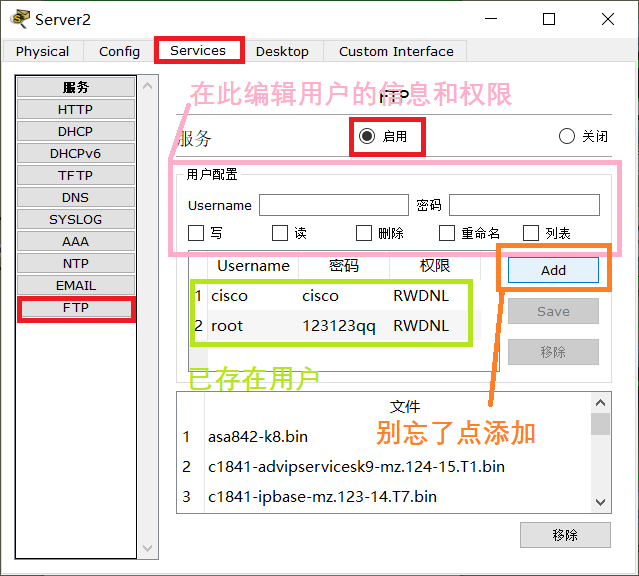Open the Custom Interface tab
The width and height of the screenshot is (639, 576).
click(396, 51)
